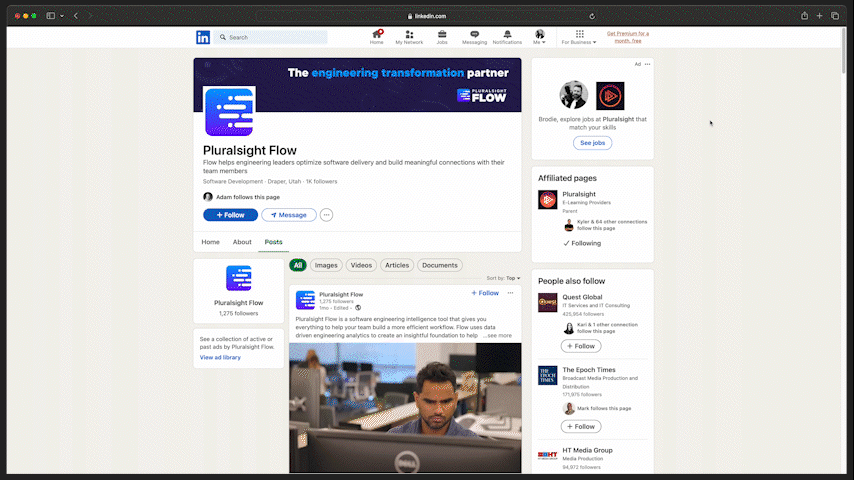Click the Pluralsight Flow post avatar
Viewport: 854px width, 480px height.
[305, 300]
